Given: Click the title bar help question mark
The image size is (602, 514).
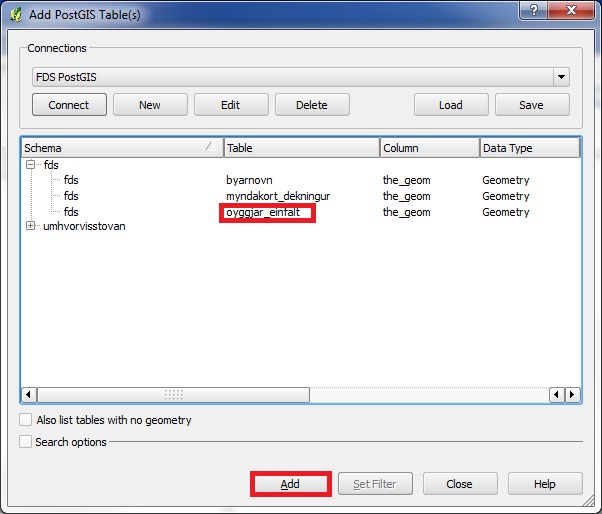Looking at the screenshot, I should tap(534, 10).
